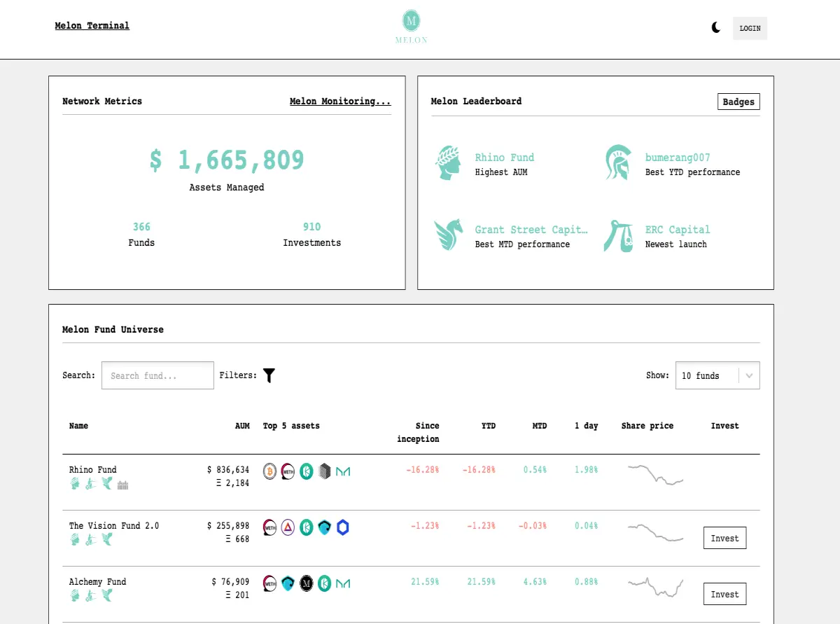Click the WETH asset icon in Rhino Fund row
This screenshot has height=624, width=840.
288,471
